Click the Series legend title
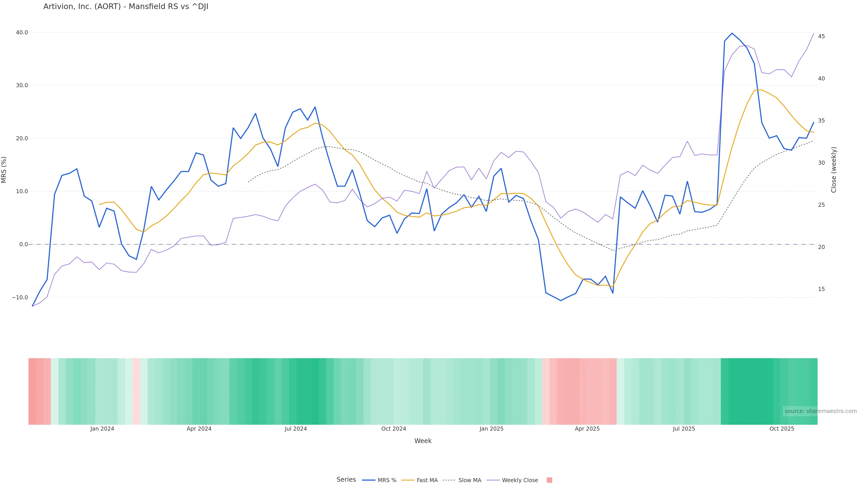Viewport: 868px width, 488px height. [346, 480]
